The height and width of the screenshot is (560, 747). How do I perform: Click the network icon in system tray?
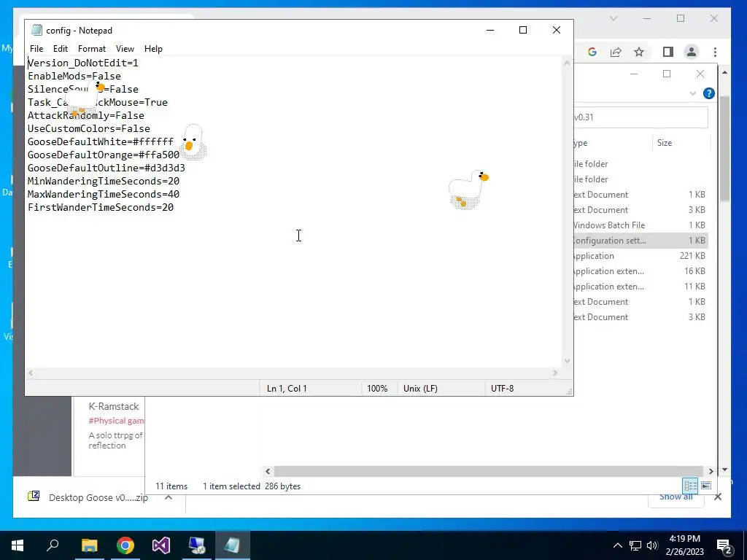[635, 545]
